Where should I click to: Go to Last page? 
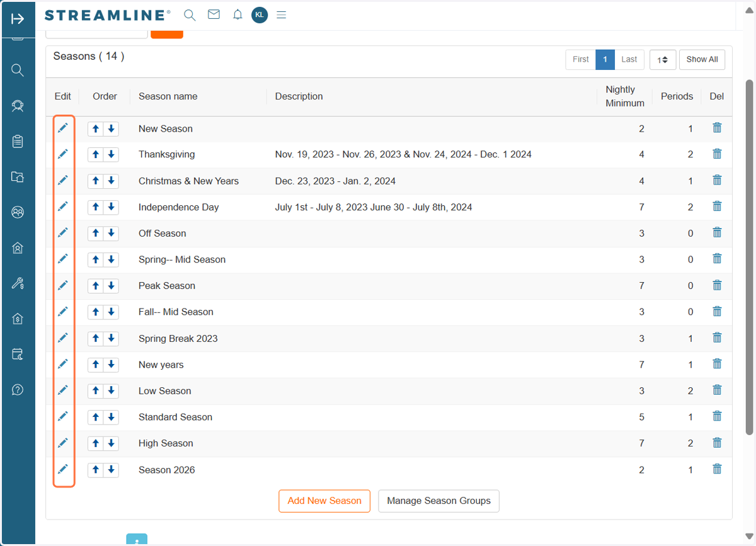coord(629,59)
